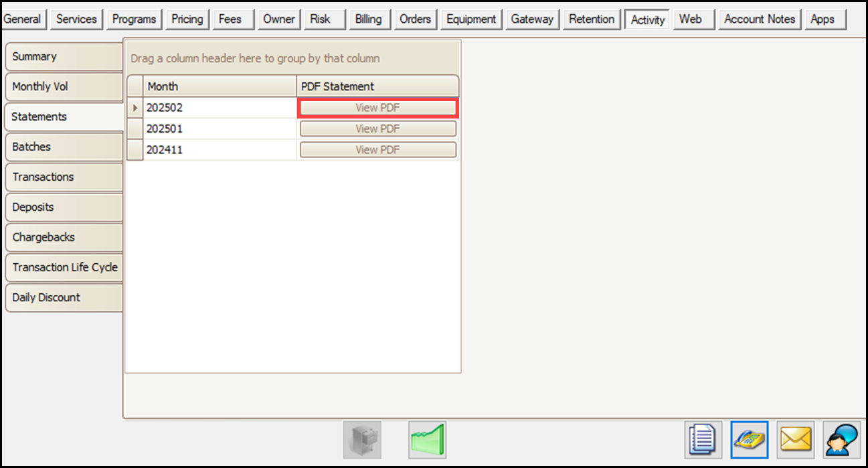Open the Deposits side tab
Screen dimensions: 868x468
click(64, 208)
